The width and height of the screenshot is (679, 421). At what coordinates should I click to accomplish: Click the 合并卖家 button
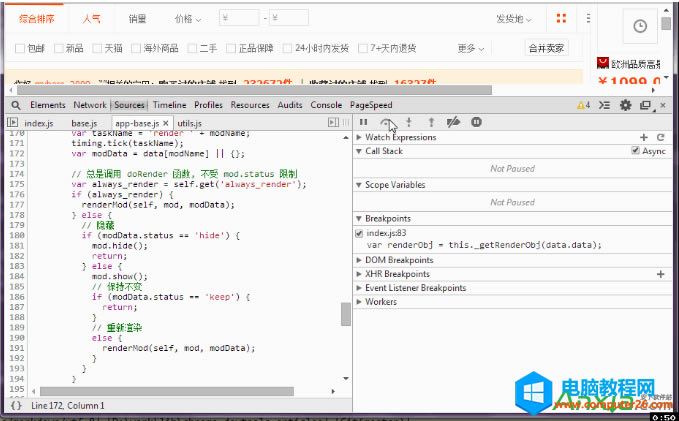click(x=545, y=48)
